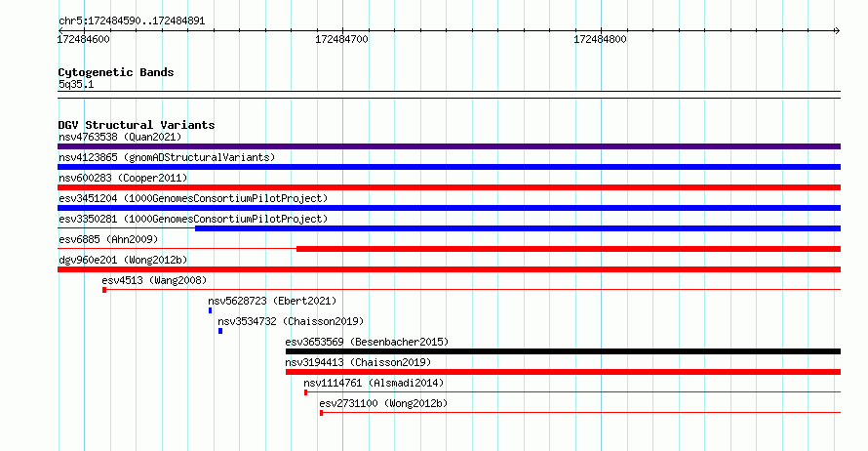Click the small blue nsv5628723 marker
Screen dimensions: 868x451
click(x=210, y=310)
